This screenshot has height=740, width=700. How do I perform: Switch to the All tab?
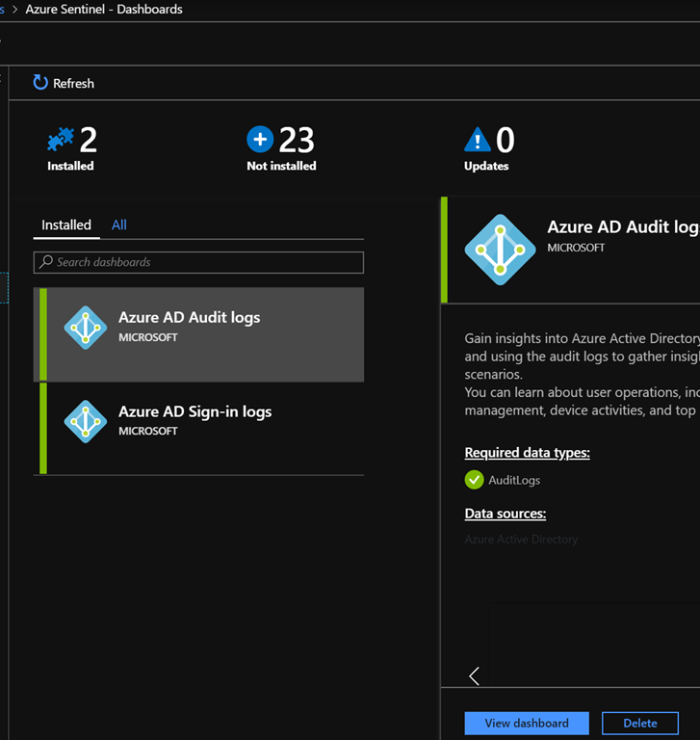coord(119,225)
